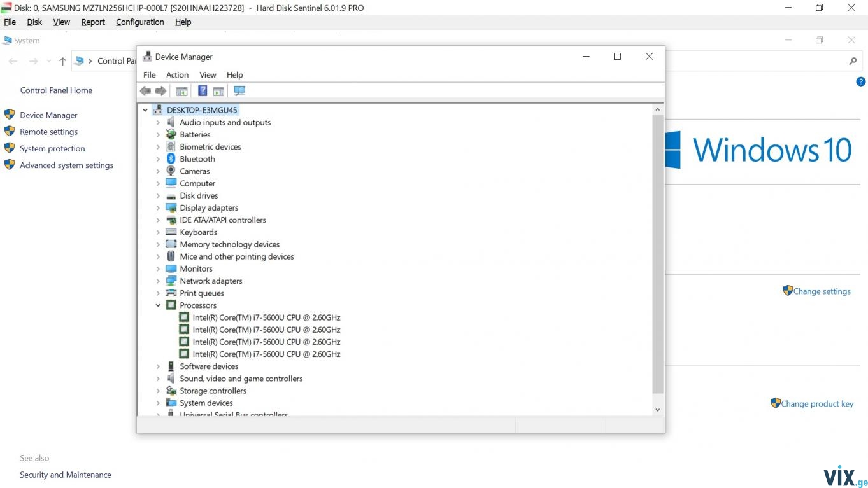Click the Back arrow in Device Manager toolbar
The width and height of the screenshot is (868, 488).
coord(145,91)
